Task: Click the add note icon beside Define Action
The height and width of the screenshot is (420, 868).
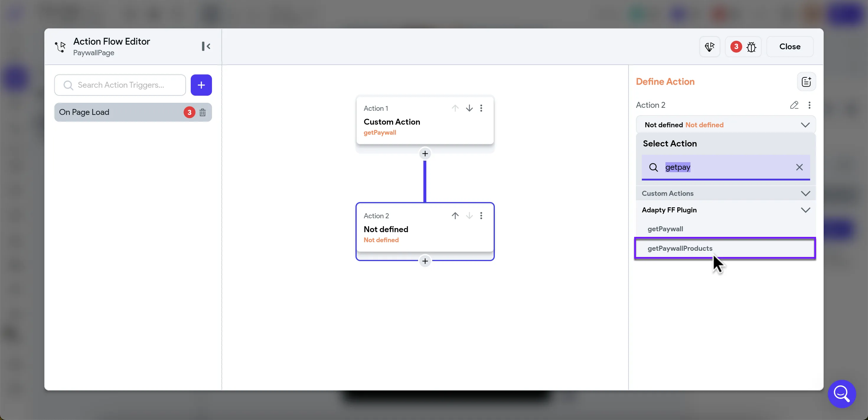Action: click(806, 82)
